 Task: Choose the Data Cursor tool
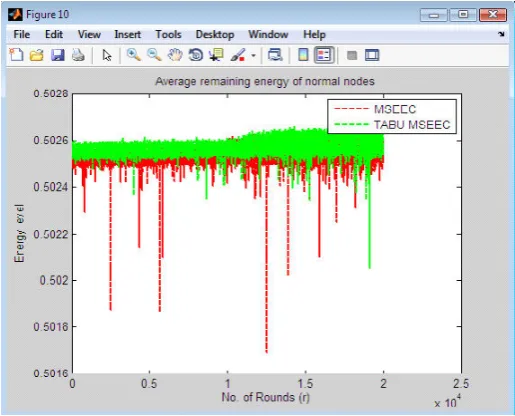pos(216,55)
